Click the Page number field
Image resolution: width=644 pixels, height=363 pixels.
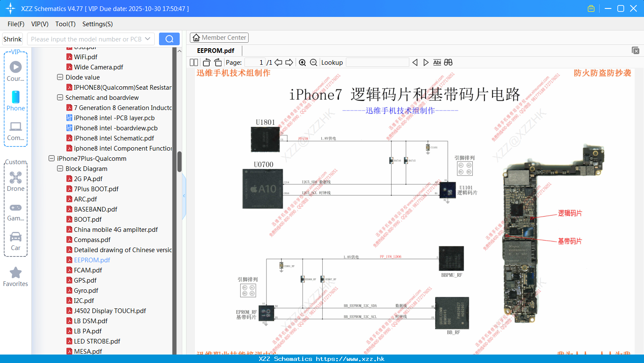click(255, 62)
